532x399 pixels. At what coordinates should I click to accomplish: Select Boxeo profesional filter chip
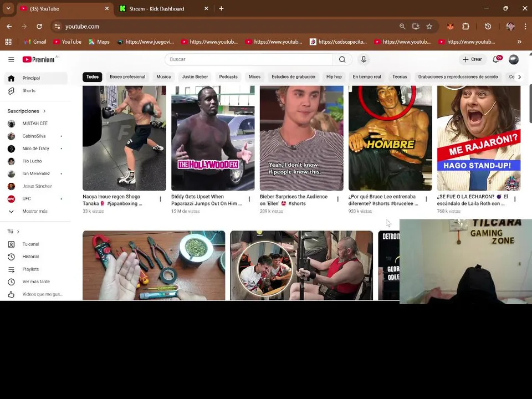127,77
